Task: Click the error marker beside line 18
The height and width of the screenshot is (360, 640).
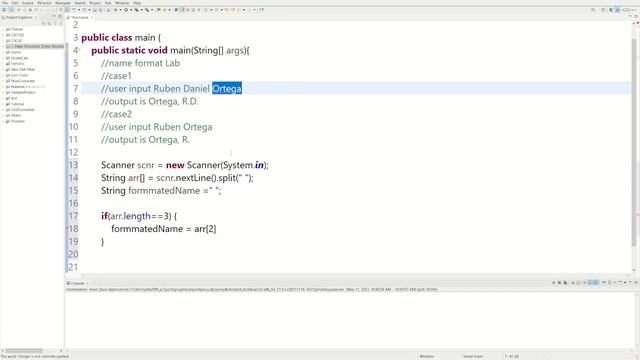Action: [67, 229]
